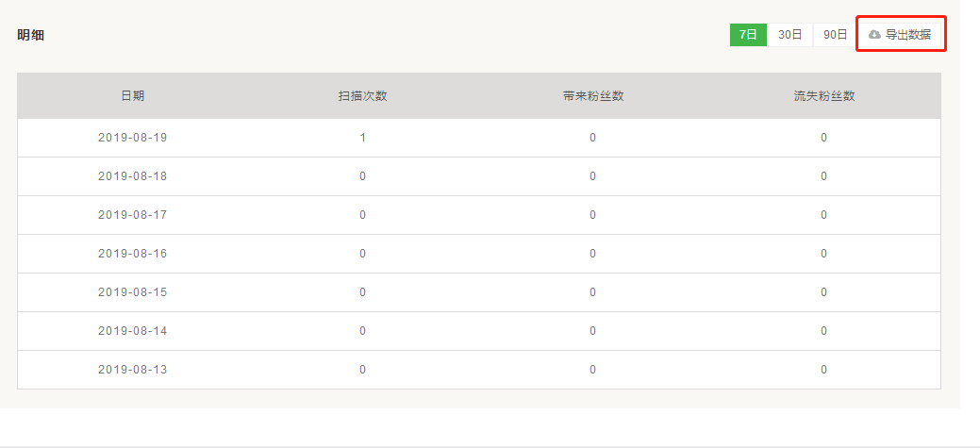Screen dimensions: 980x448
Task: Switch to the 30日 range tab
Action: click(790, 35)
